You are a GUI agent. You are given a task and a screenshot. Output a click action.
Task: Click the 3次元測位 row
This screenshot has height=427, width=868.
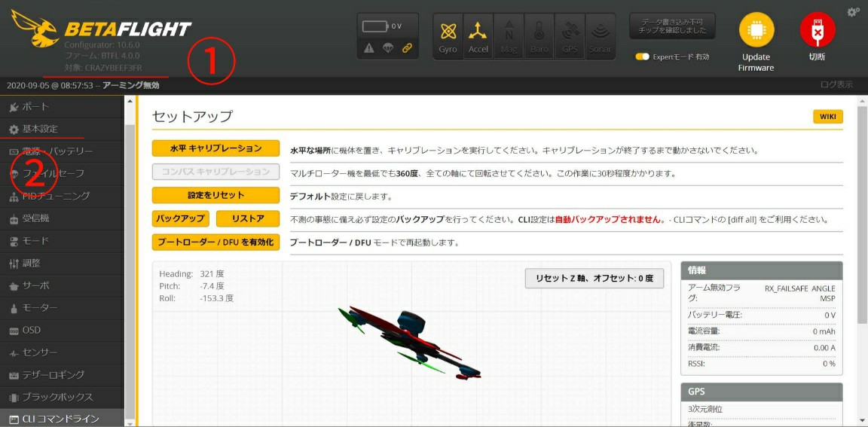(762, 409)
